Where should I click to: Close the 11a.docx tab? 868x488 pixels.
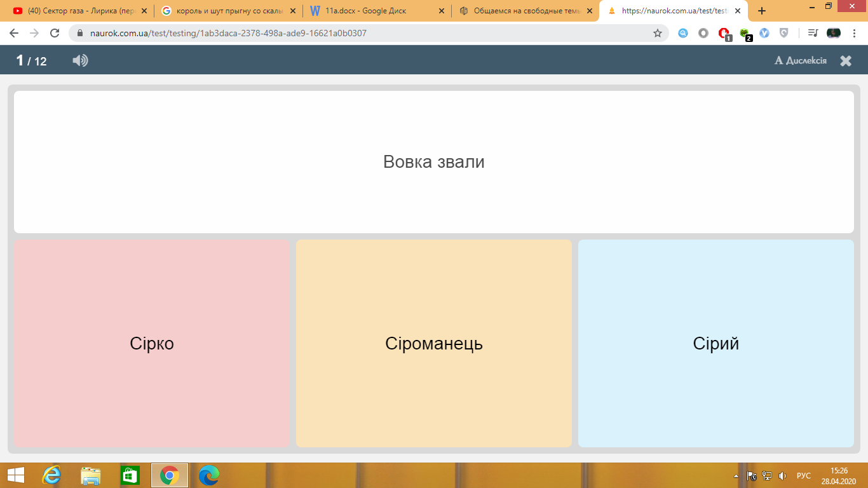pyautogui.click(x=442, y=11)
